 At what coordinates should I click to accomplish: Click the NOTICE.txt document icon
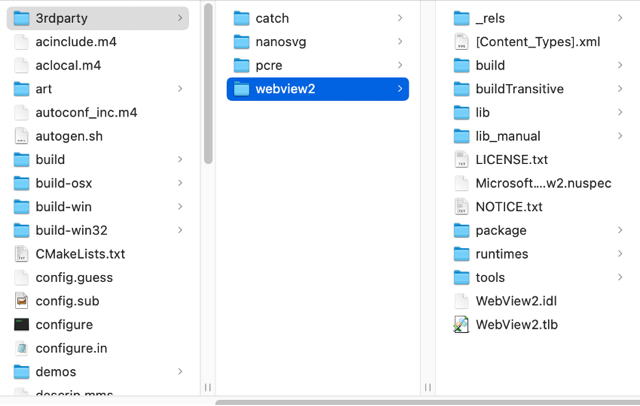tap(461, 206)
